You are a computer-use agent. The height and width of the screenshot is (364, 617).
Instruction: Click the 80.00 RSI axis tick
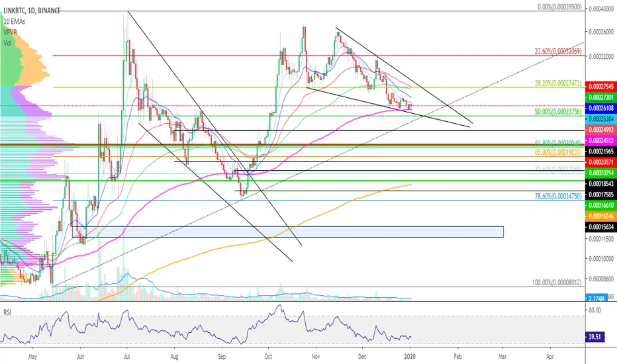pyautogui.click(x=595, y=310)
